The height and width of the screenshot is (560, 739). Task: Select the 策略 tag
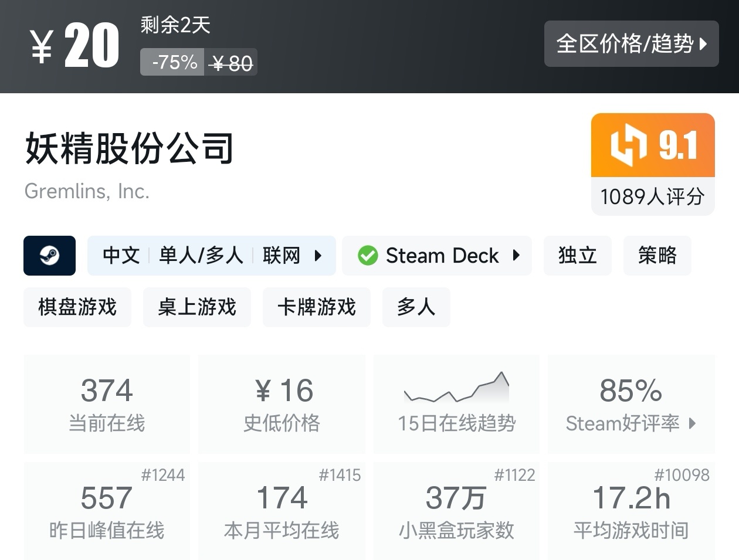pos(657,256)
